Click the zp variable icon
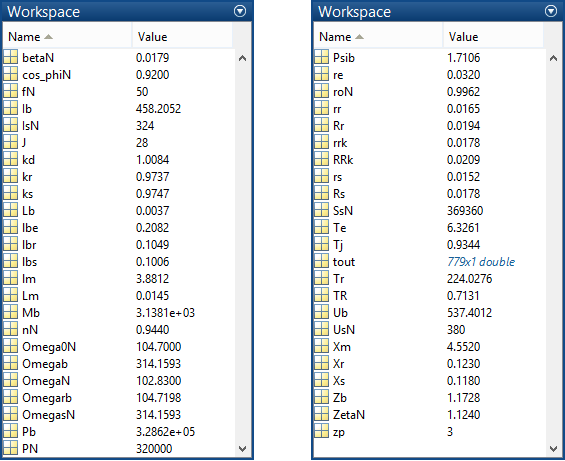This screenshot has height=461, width=565. click(321, 431)
